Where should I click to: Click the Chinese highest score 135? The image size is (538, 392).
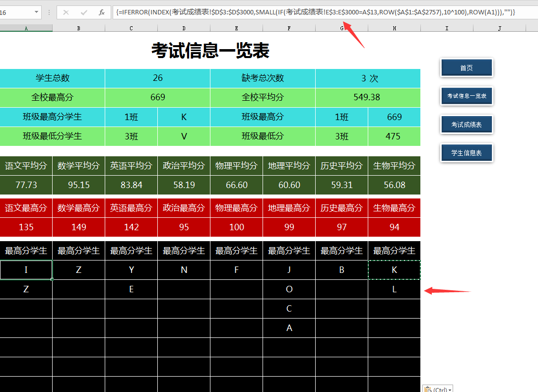(x=26, y=227)
